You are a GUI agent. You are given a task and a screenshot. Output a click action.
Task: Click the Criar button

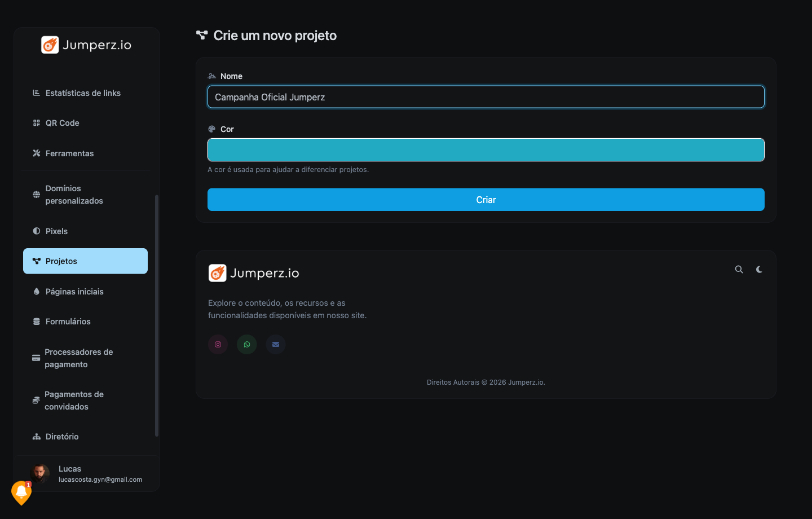[x=486, y=199]
